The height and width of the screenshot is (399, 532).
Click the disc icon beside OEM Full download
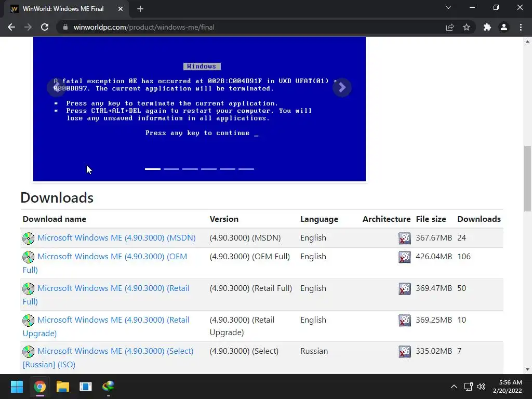coord(29,257)
